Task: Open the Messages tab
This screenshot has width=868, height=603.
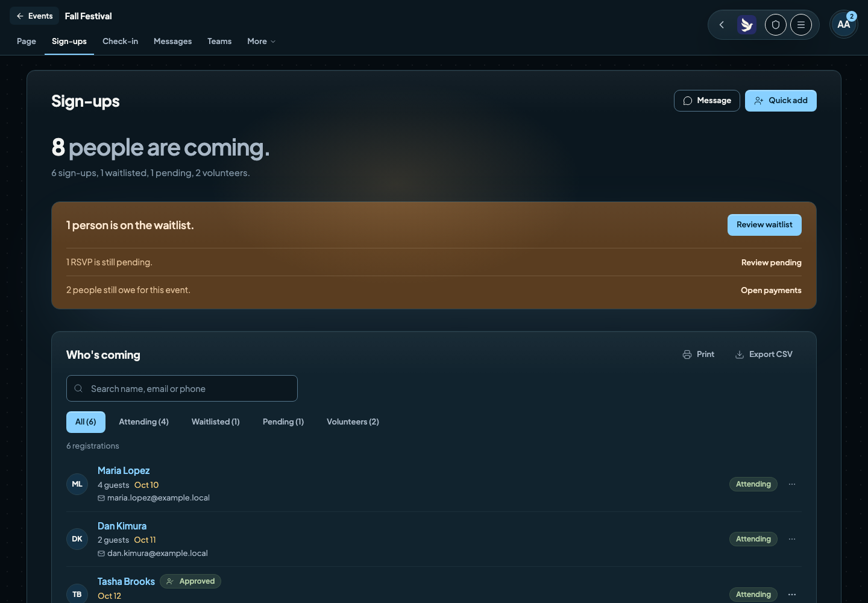Action: pos(173,42)
